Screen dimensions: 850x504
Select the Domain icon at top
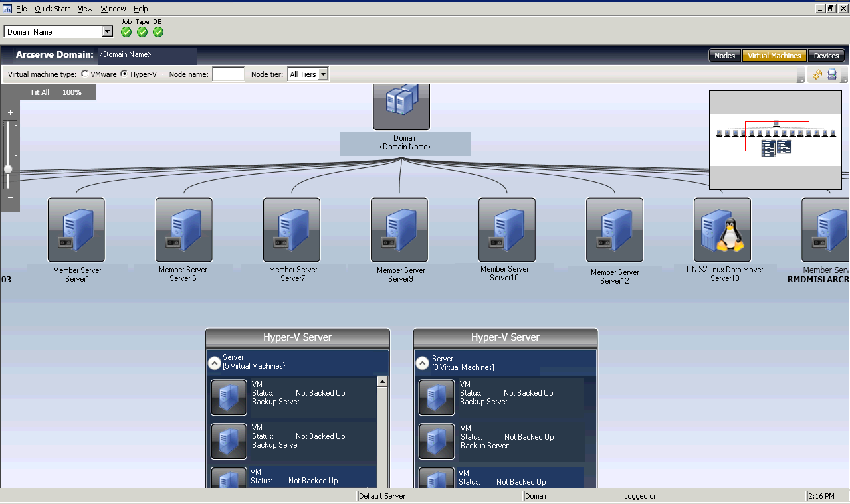pyautogui.click(x=401, y=106)
